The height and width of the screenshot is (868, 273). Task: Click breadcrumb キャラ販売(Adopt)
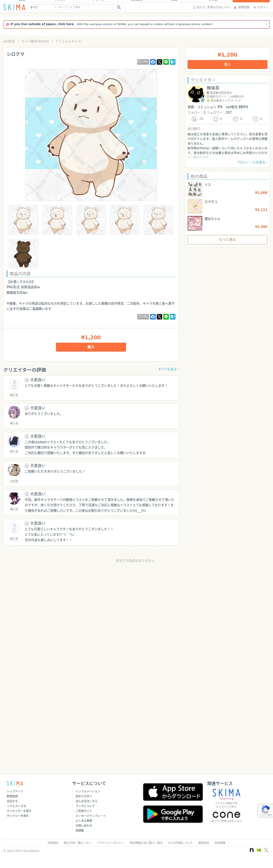35,41
